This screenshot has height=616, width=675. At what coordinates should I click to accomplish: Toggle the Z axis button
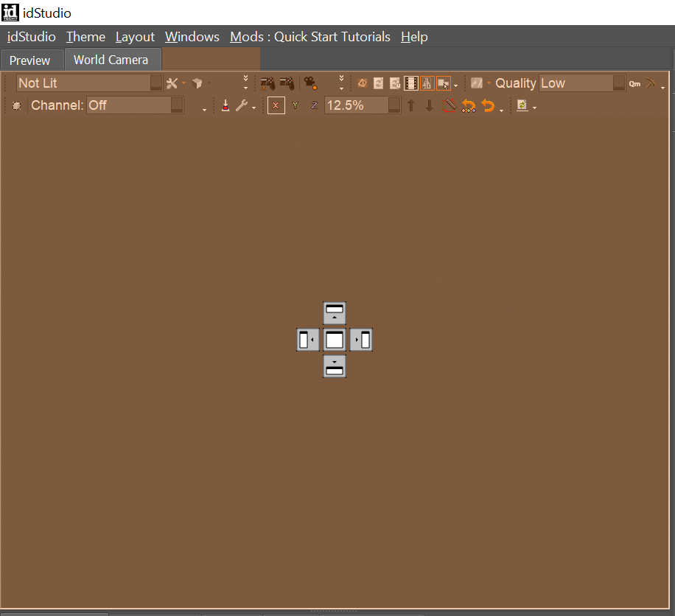[314, 105]
